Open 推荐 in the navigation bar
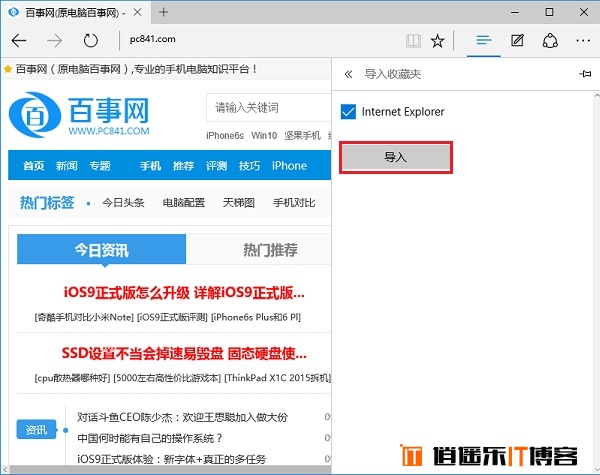 [183, 165]
